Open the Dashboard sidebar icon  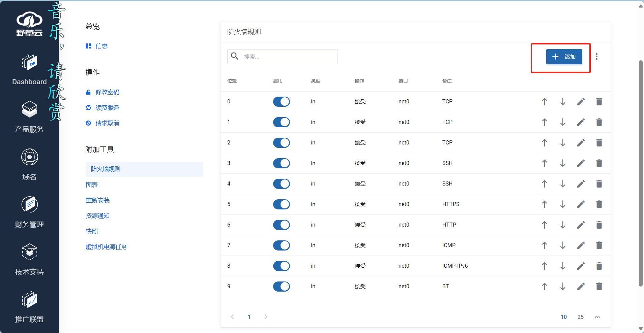[30, 62]
